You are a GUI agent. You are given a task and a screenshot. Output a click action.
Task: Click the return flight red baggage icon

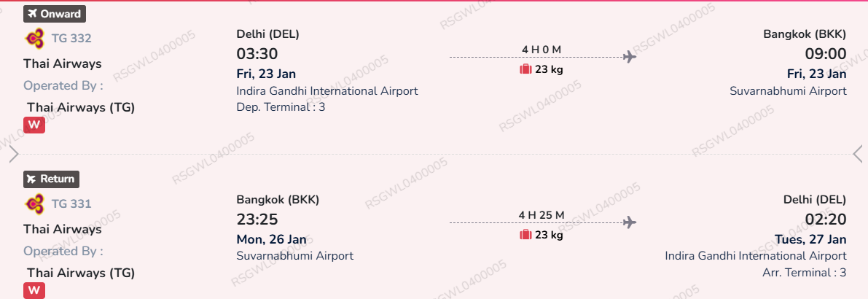click(525, 235)
